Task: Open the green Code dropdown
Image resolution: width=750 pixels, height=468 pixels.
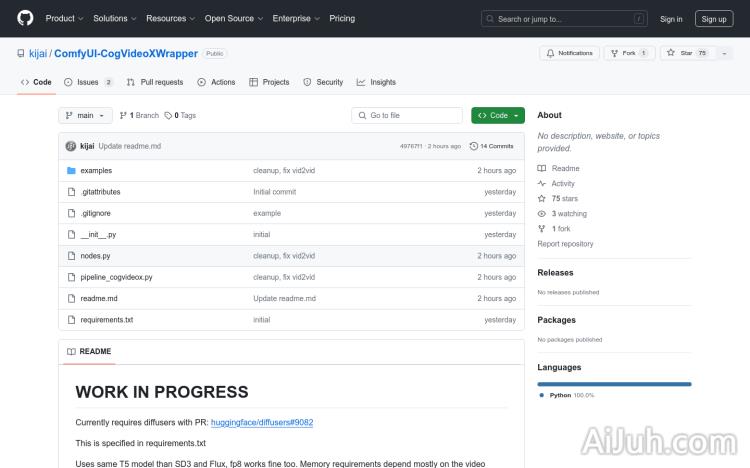Action: (x=497, y=116)
